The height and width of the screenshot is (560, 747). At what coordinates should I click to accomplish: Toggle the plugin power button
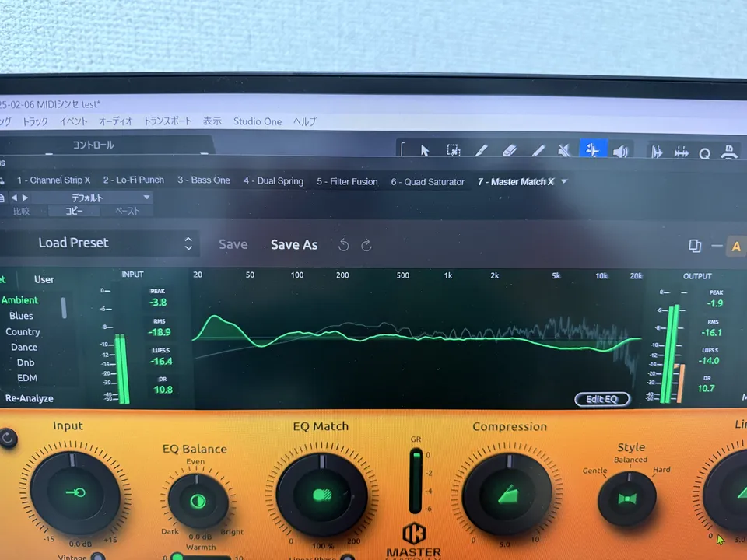(x=8, y=438)
